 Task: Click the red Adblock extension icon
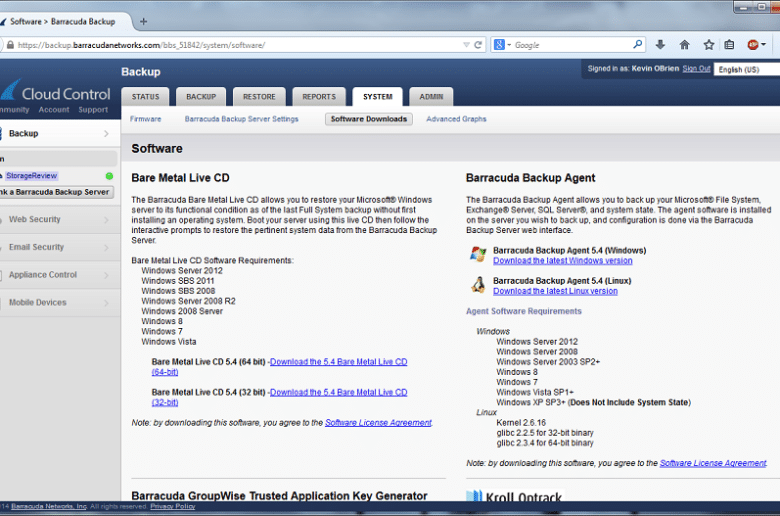click(x=753, y=45)
